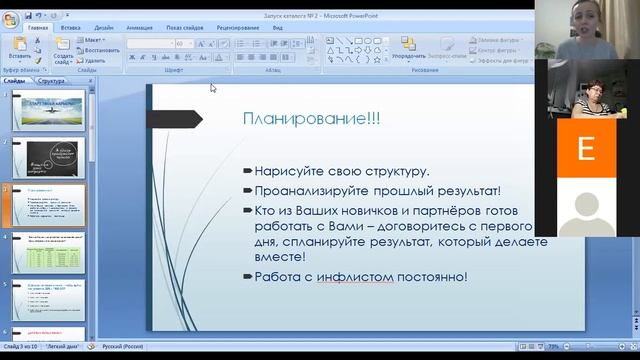
Task: Open the font color A swatch
Action: click(x=220, y=58)
